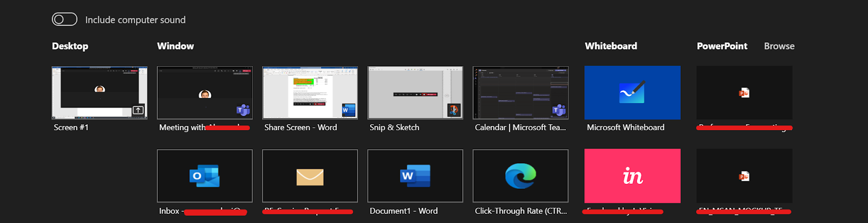The width and height of the screenshot is (868, 223).
Task: Click the Click-Through Rate (CTR... label
Action: 521,211
